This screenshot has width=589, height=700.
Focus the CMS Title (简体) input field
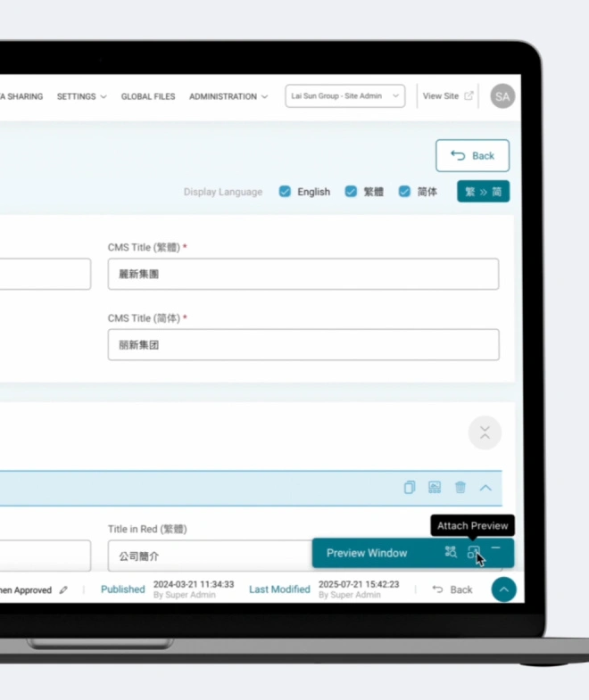[x=303, y=344]
